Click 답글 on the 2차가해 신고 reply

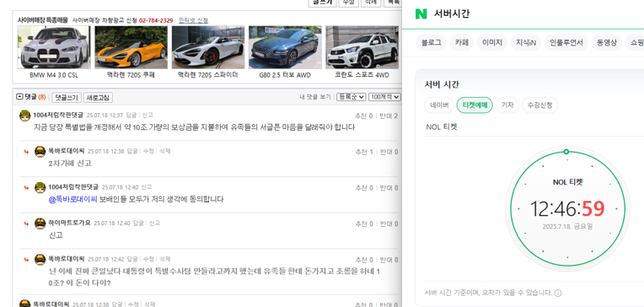pyautogui.click(x=132, y=151)
